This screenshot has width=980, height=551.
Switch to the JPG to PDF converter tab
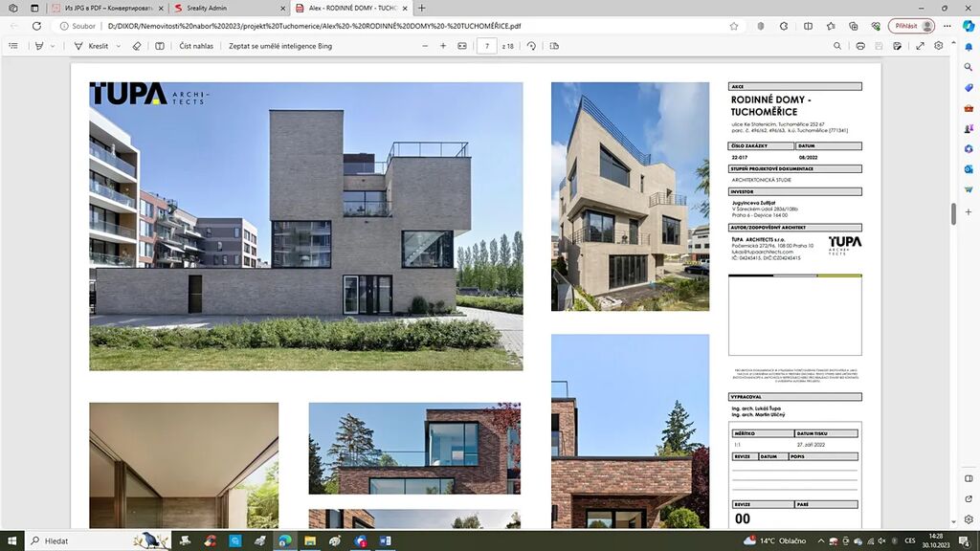coord(107,8)
